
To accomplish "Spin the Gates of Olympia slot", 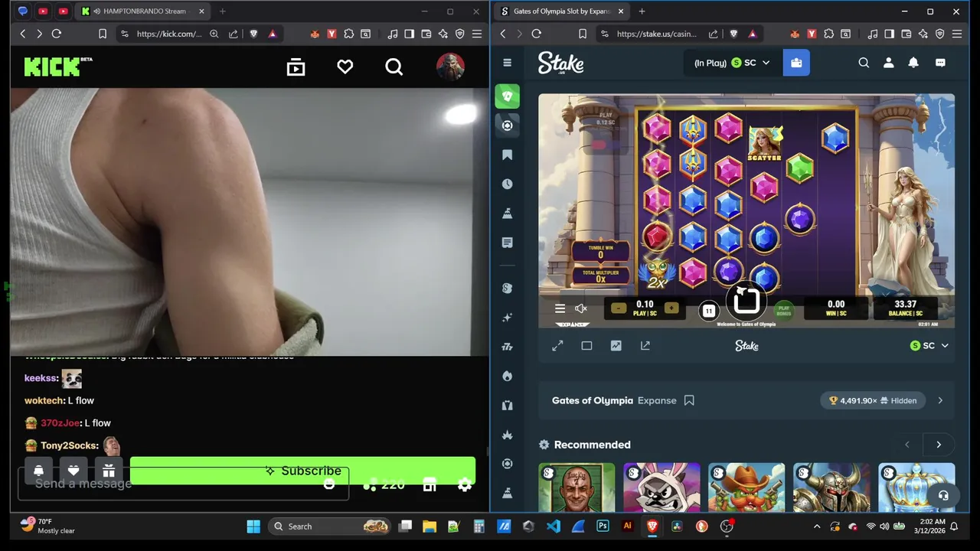I will pos(747,301).
